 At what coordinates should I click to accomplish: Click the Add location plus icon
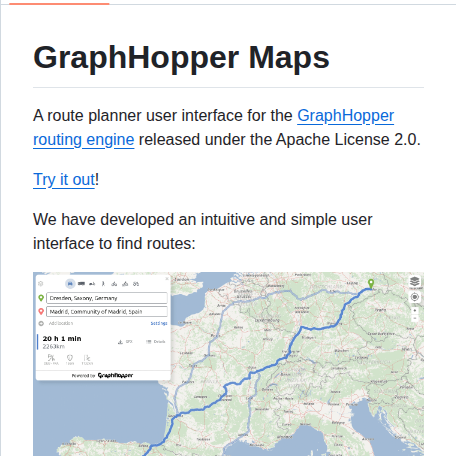click(x=41, y=323)
